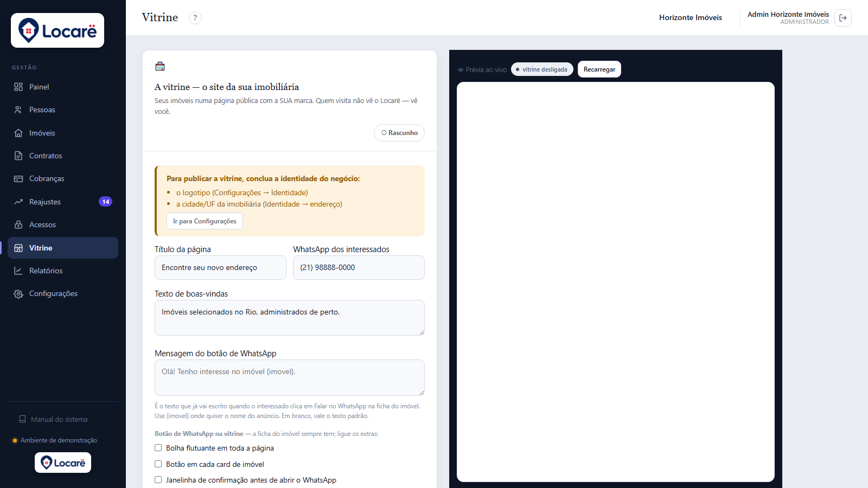Click Admin Horizonte Imóveis user name
This screenshot has width=868, height=488.
(x=788, y=15)
